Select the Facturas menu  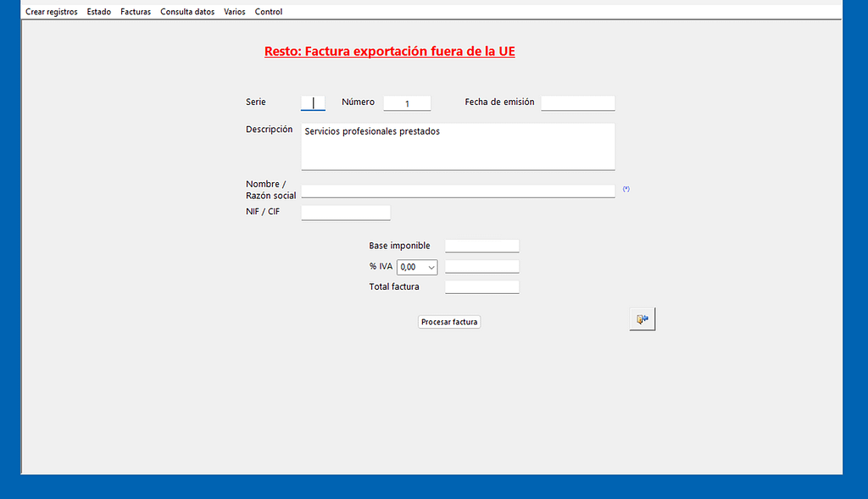tap(136, 12)
